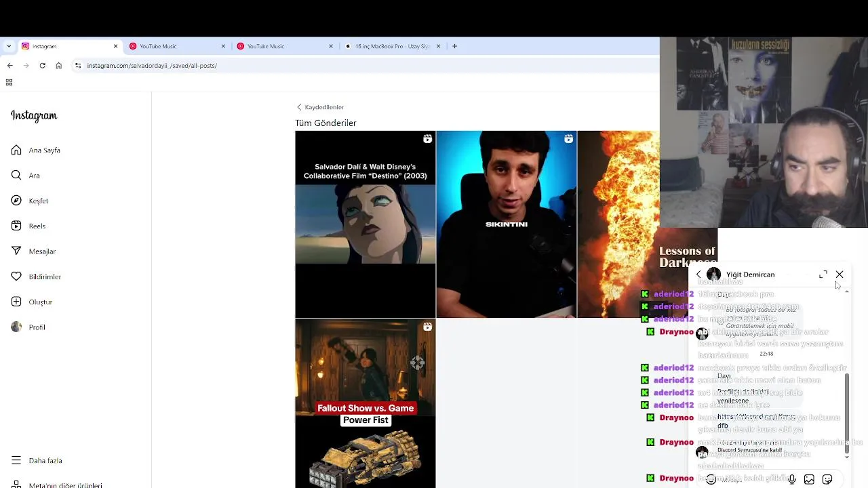Open Fallout Show vs. Game reel
The width and height of the screenshot is (868, 488).
tap(365, 403)
